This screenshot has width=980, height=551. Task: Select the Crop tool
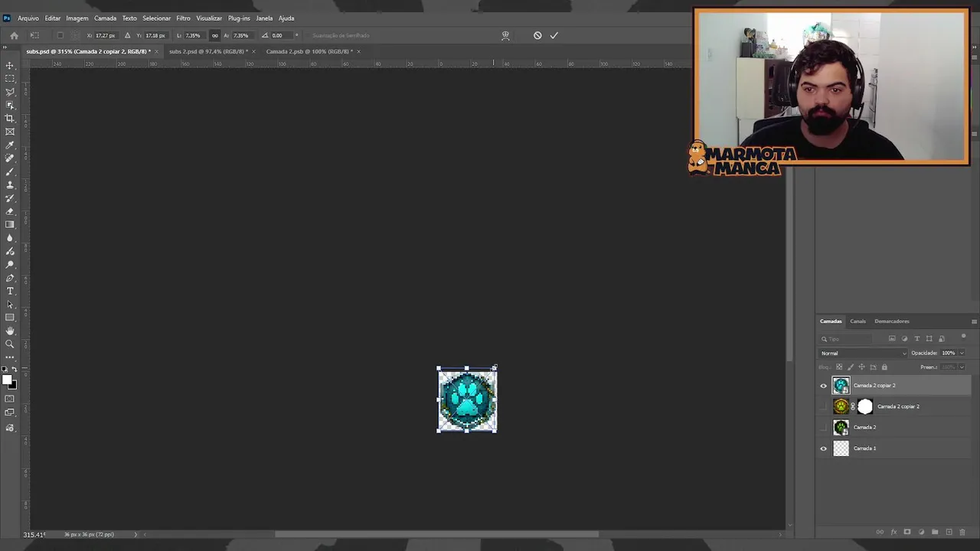tap(10, 119)
